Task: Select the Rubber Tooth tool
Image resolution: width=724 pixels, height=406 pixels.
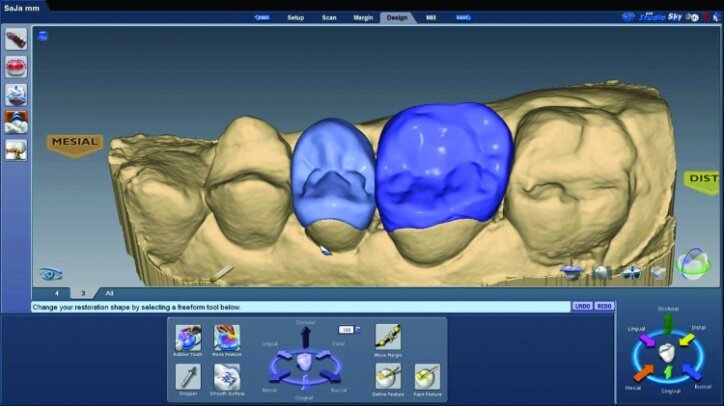Action: [187, 337]
